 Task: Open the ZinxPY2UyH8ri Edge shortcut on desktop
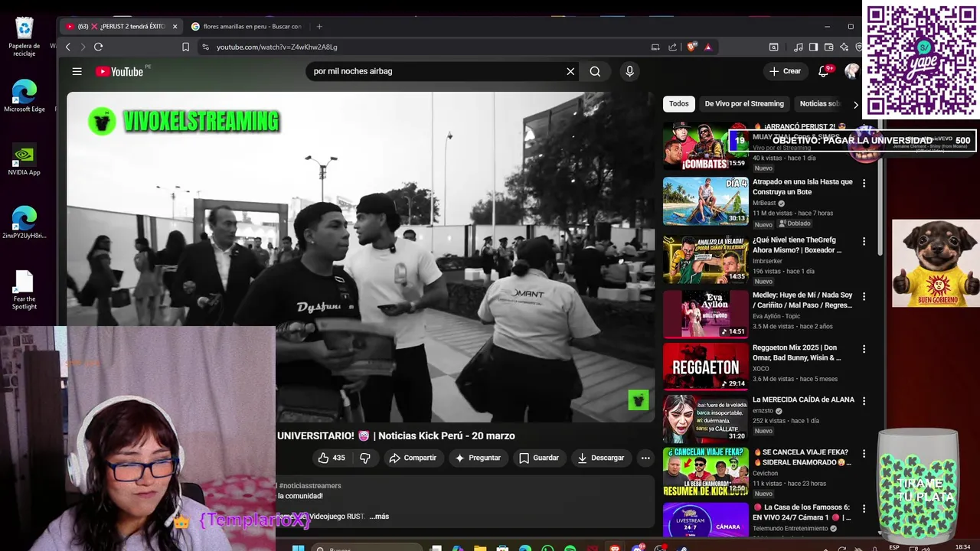click(24, 223)
